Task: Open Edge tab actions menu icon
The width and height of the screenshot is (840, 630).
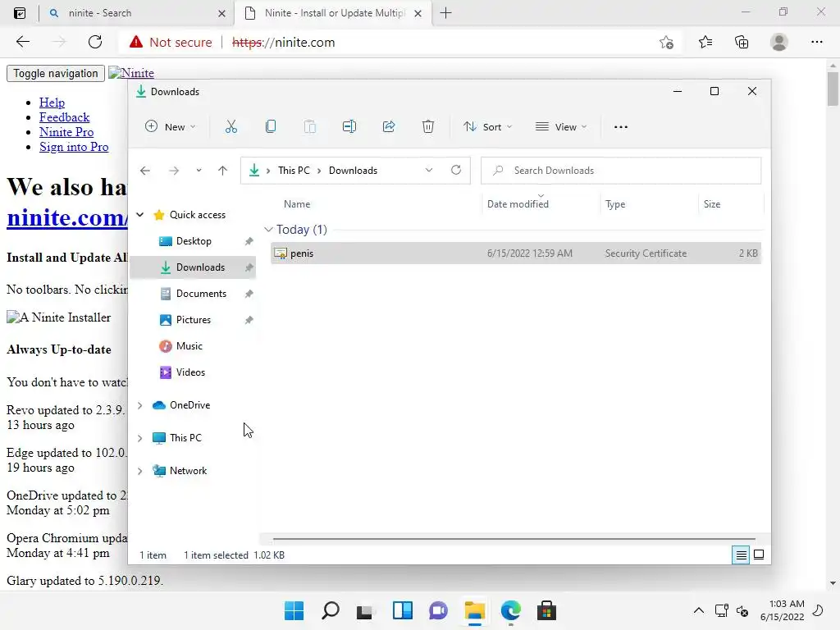Action: click(20, 13)
